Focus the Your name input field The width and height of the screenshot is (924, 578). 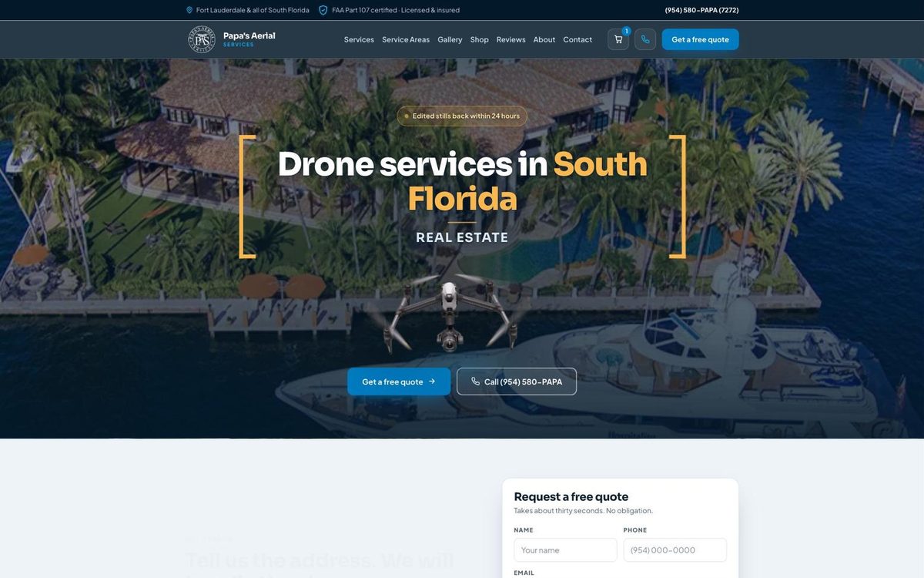(x=565, y=550)
